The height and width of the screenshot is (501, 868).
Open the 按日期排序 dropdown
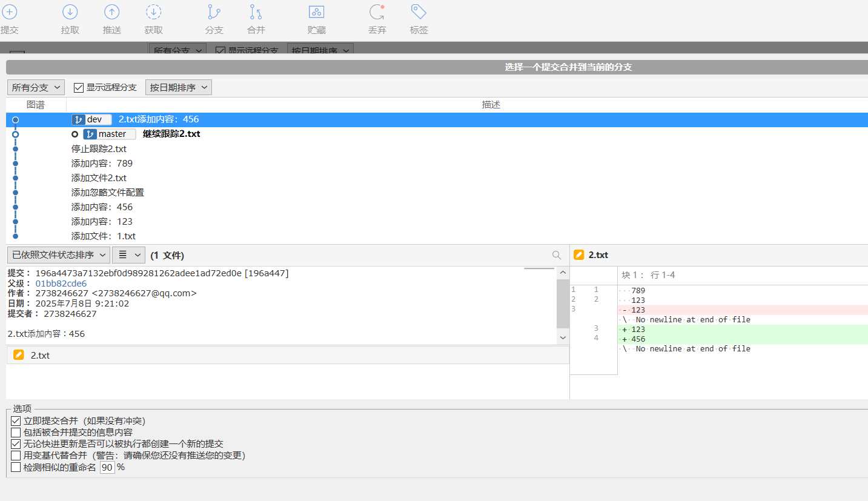click(179, 88)
